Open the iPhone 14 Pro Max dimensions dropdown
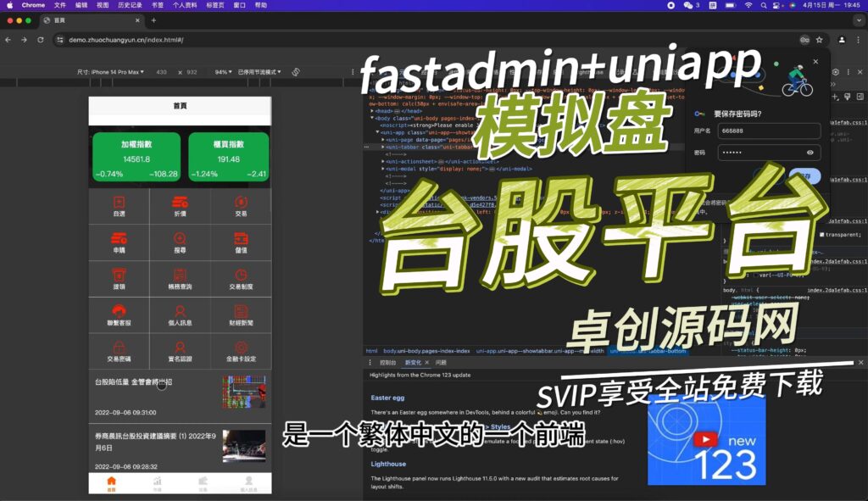868x501 pixels. (110, 72)
